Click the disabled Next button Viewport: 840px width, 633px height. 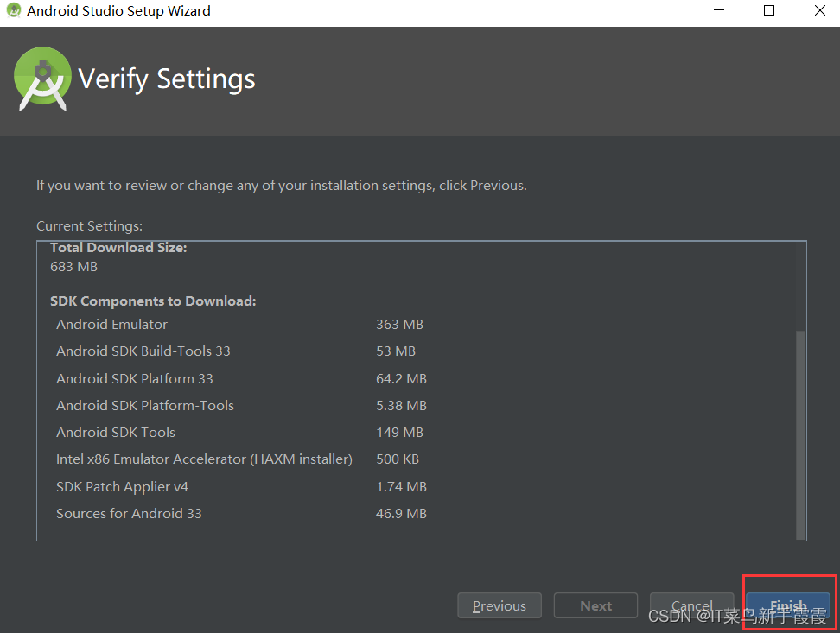coord(595,605)
